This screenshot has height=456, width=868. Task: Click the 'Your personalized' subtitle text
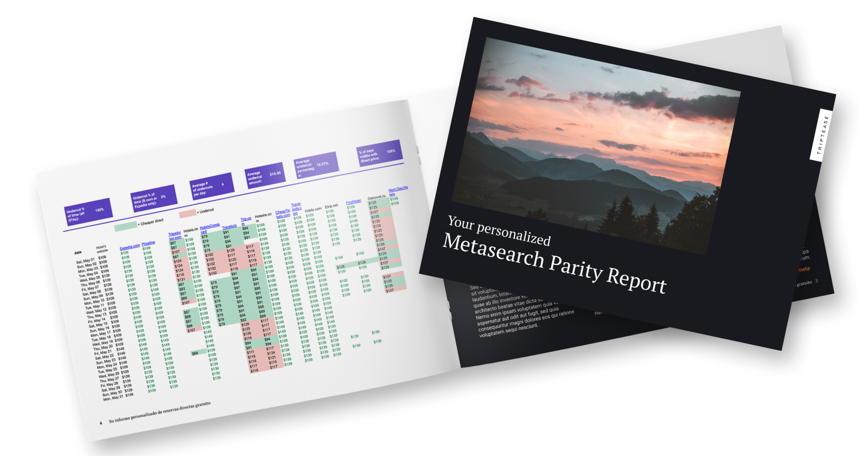(x=499, y=230)
